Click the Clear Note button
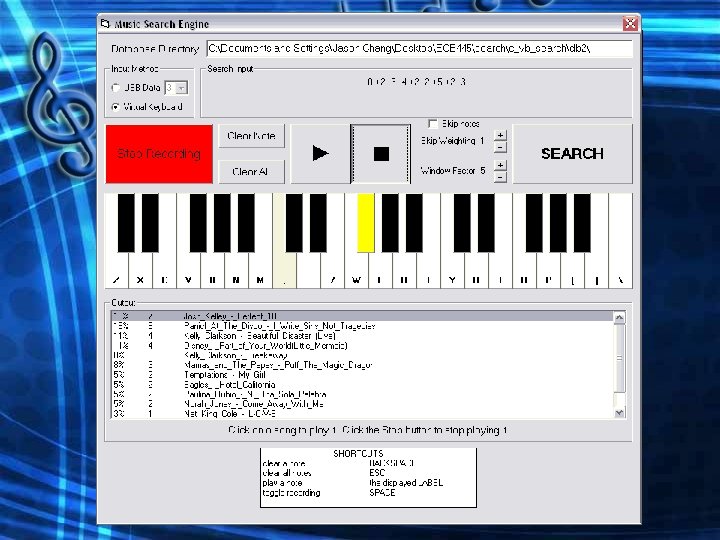 [x=251, y=136]
